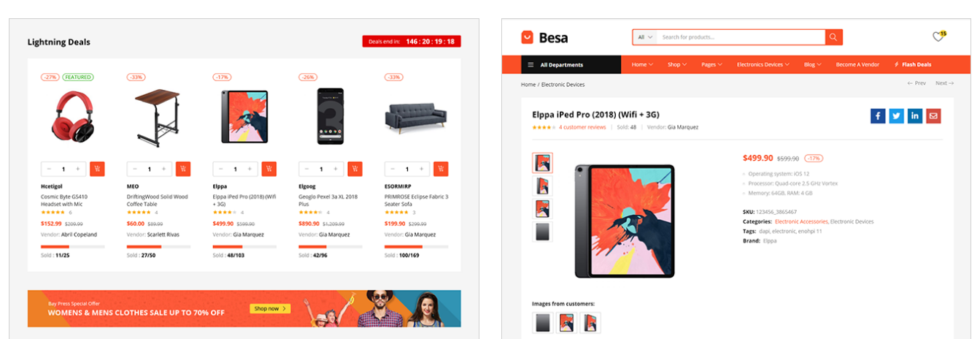Expand the Electronics Devices menu
The height and width of the screenshot is (339, 980).
coord(764,64)
